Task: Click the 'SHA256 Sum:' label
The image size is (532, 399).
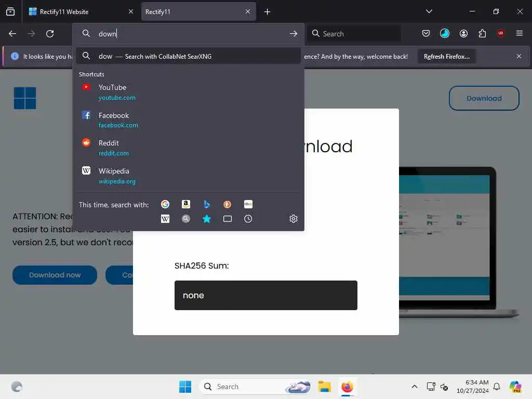Action: (202, 265)
